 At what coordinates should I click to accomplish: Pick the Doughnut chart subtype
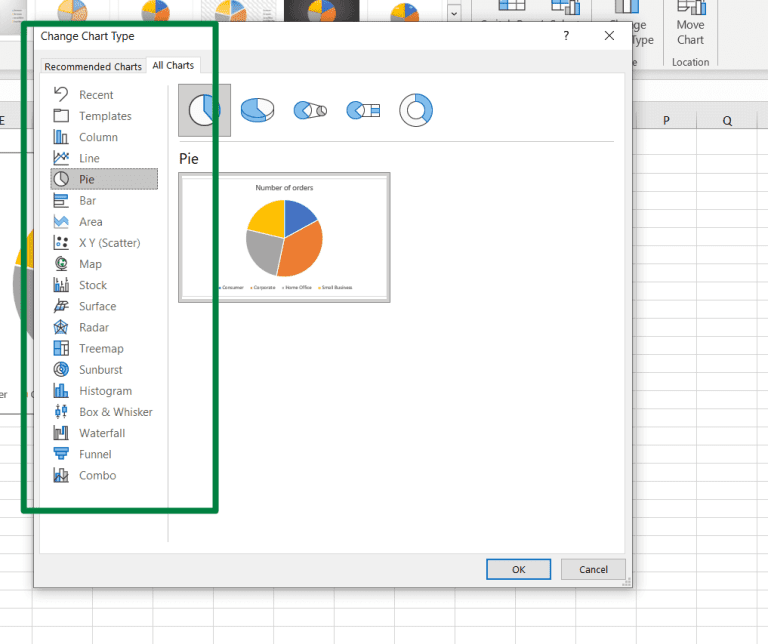click(x=416, y=110)
